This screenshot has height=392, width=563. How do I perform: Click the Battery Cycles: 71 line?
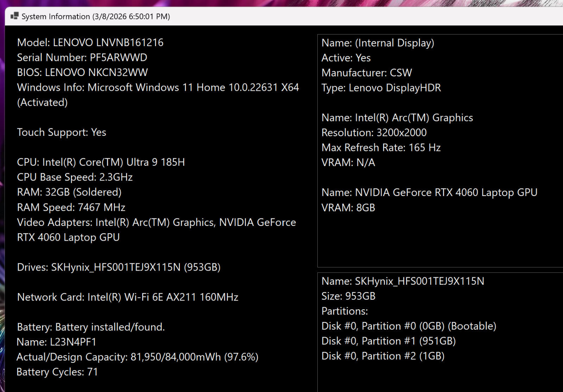[x=57, y=372]
